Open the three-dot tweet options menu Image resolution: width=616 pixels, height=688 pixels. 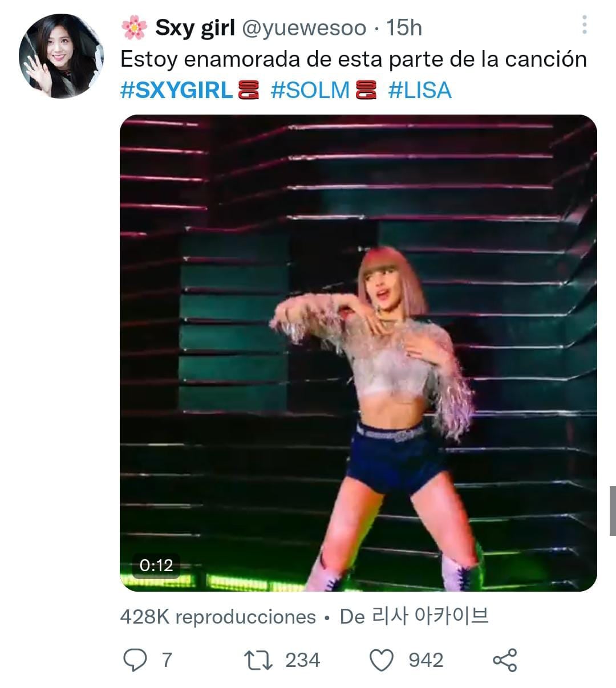pos(584,25)
